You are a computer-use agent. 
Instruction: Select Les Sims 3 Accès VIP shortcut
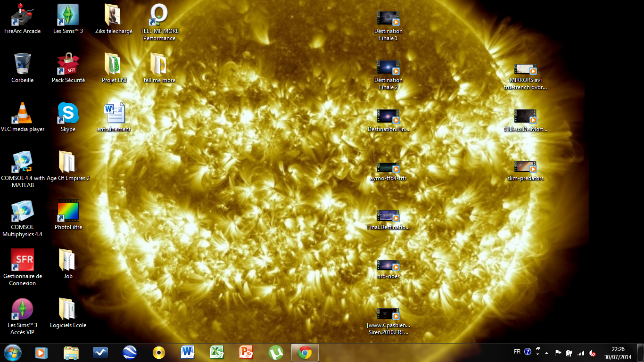point(22,316)
